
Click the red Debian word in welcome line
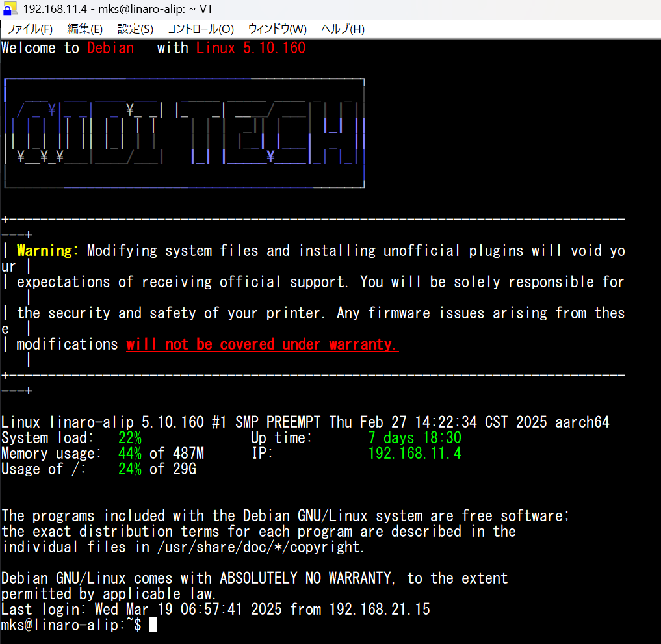click(110, 48)
